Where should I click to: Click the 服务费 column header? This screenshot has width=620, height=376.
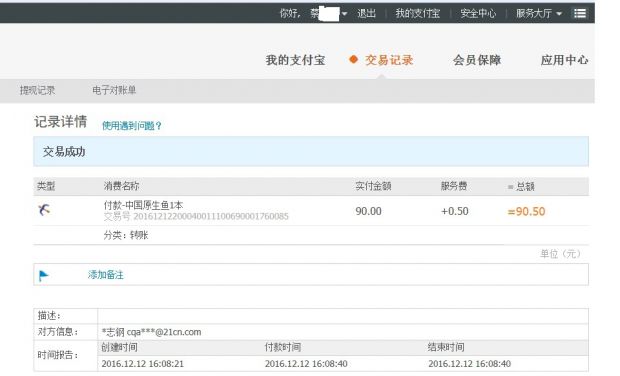click(x=454, y=186)
